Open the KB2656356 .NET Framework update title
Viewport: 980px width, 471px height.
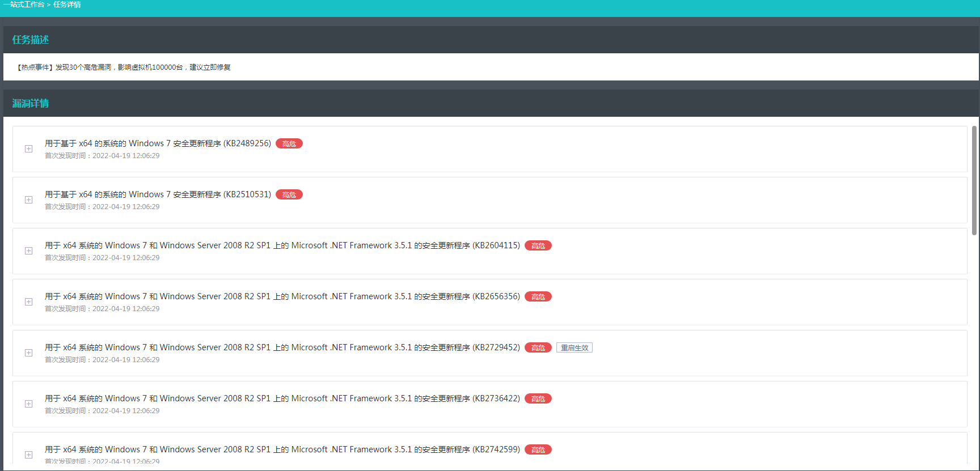pyautogui.click(x=282, y=296)
